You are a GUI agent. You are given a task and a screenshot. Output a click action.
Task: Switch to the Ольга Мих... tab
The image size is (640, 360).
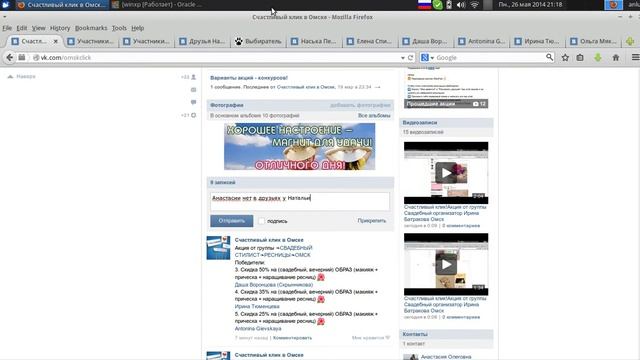tap(593, 41)
